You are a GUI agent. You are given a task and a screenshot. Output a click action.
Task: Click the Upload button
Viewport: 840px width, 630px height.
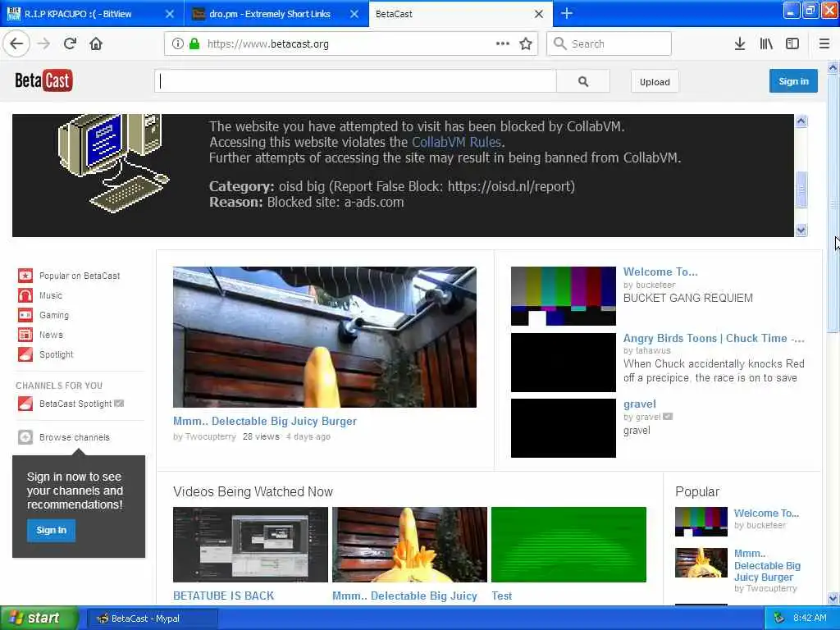tap(655, 81)
